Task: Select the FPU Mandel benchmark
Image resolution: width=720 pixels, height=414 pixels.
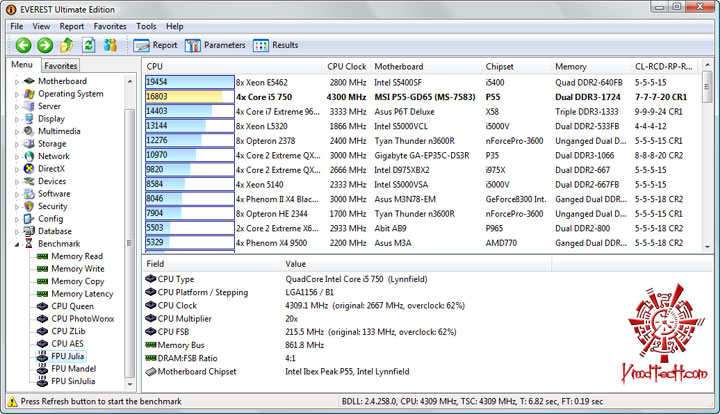Action: tap(73, 369)
